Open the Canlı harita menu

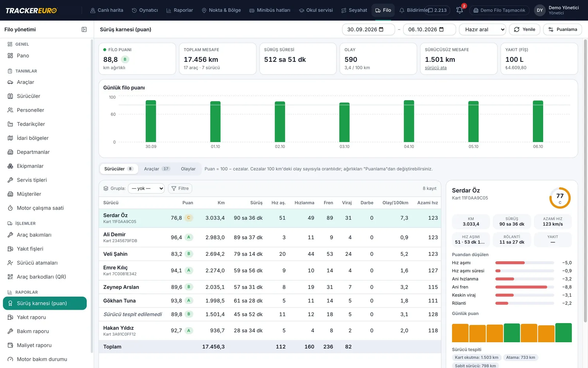click(107, 10)
